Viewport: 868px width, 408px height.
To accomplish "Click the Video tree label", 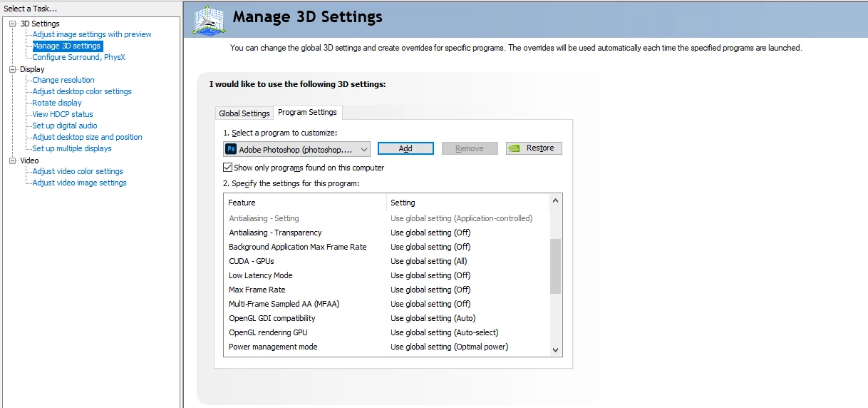I will click(x=29, y=160).
